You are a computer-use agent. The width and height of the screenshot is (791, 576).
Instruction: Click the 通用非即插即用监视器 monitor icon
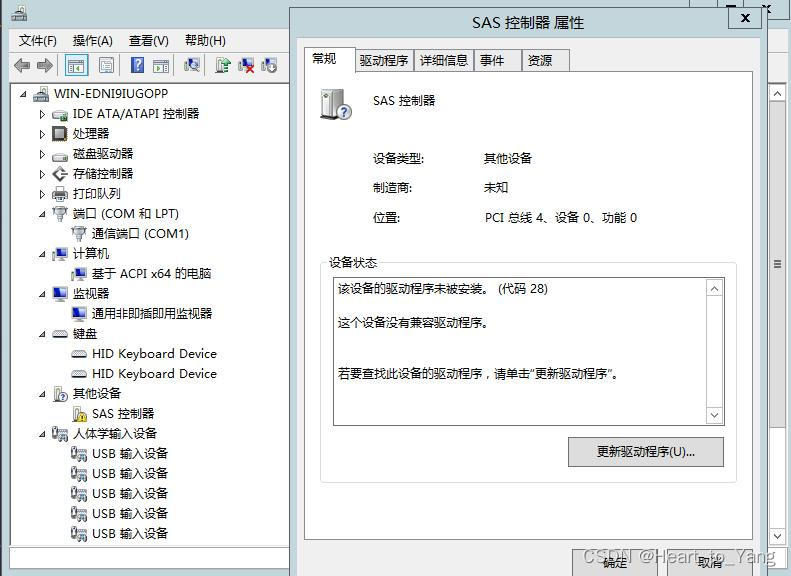point(78,314)
